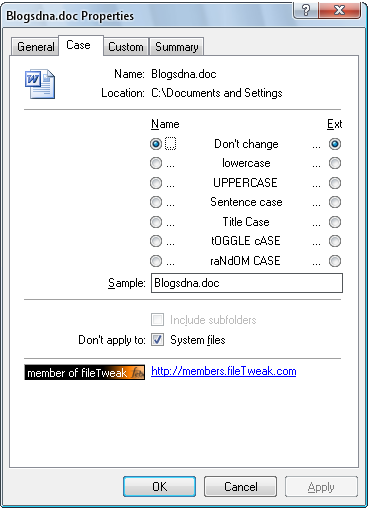This screenshot has width=368, height=508.
Task: Click the Don't change option label
Action: point(246,144)
